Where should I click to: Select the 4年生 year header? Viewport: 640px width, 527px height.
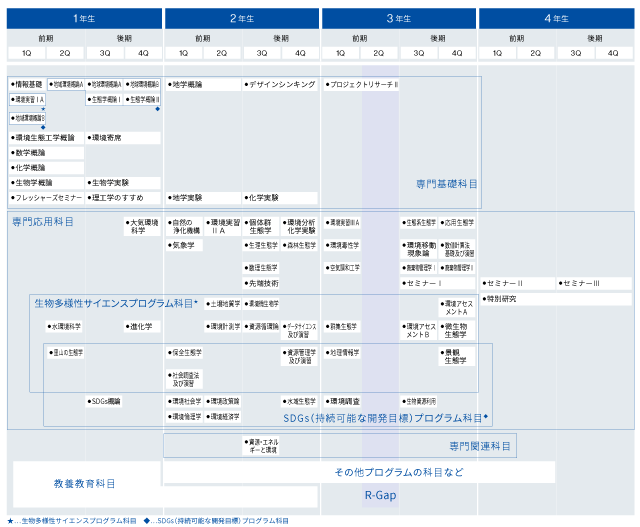coord(555,18)
